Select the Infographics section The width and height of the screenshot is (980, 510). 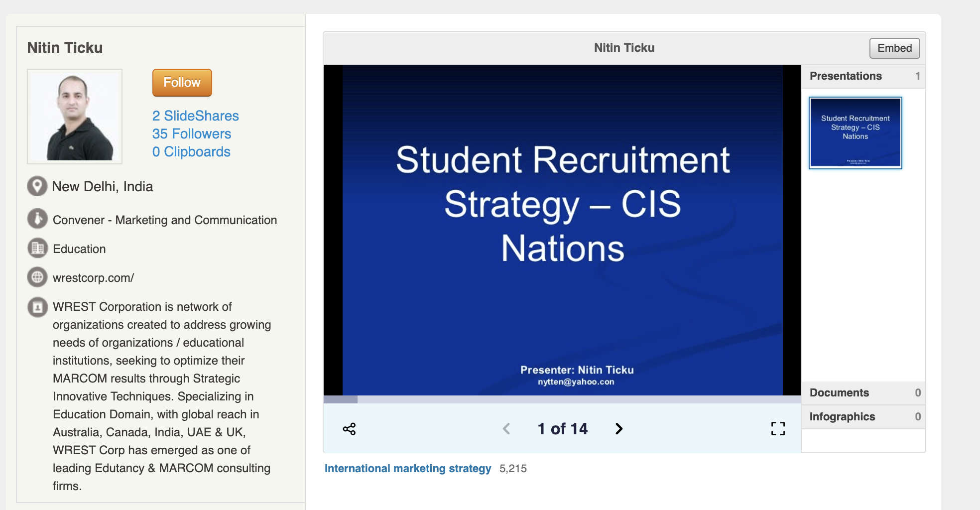click(863, 417)
